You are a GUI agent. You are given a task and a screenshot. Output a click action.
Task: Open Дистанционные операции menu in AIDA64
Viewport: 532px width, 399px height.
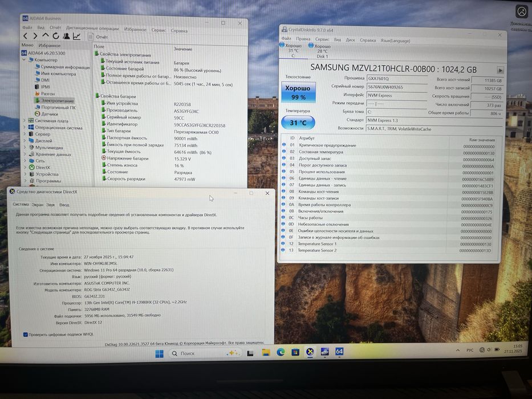(x=92, y=28)
